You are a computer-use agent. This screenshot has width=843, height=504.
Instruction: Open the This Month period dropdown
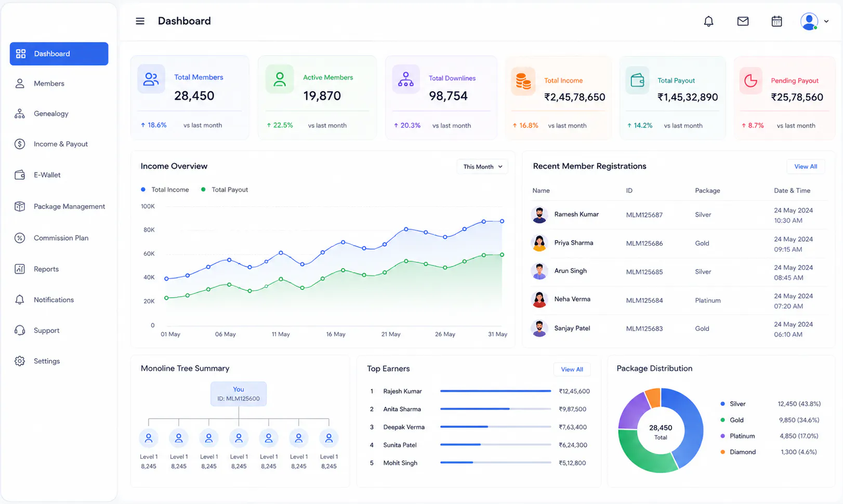pos(482,167)
